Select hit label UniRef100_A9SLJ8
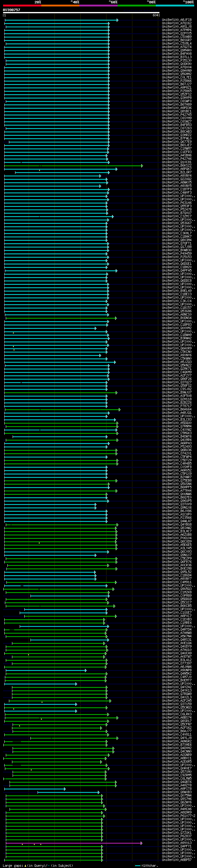197x868 pixels. tap(177, 26)
